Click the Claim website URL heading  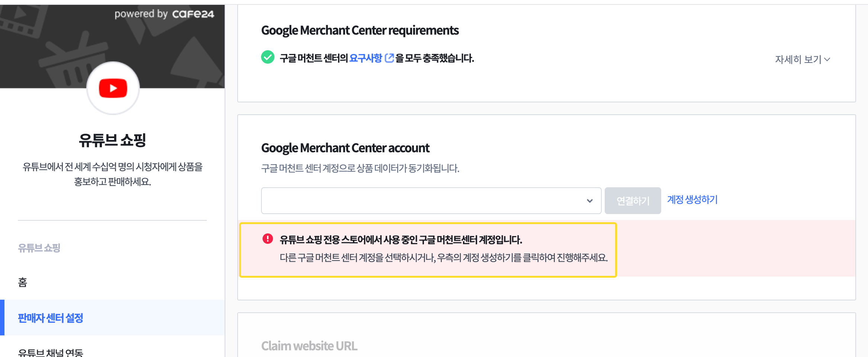tap(309, 346)
